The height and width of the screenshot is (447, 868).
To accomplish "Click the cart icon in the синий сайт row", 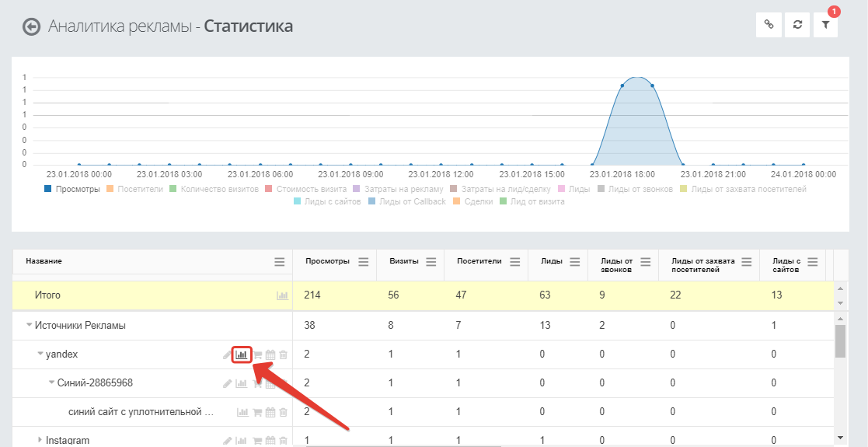I will (257, 412).
